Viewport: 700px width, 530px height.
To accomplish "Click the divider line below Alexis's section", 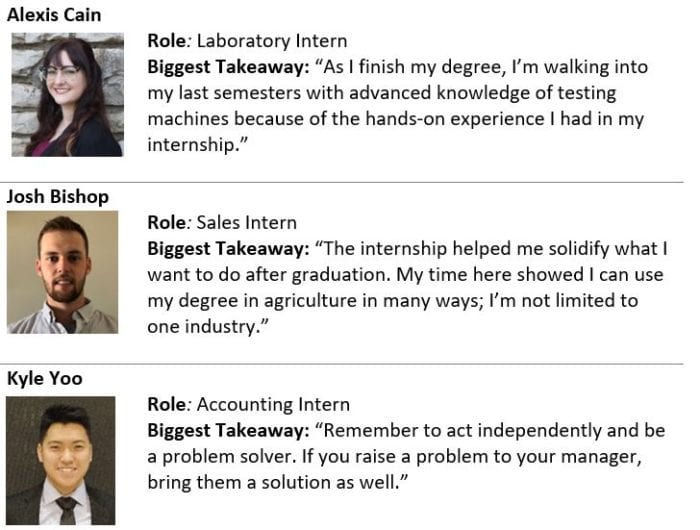I will pos(342,182).
